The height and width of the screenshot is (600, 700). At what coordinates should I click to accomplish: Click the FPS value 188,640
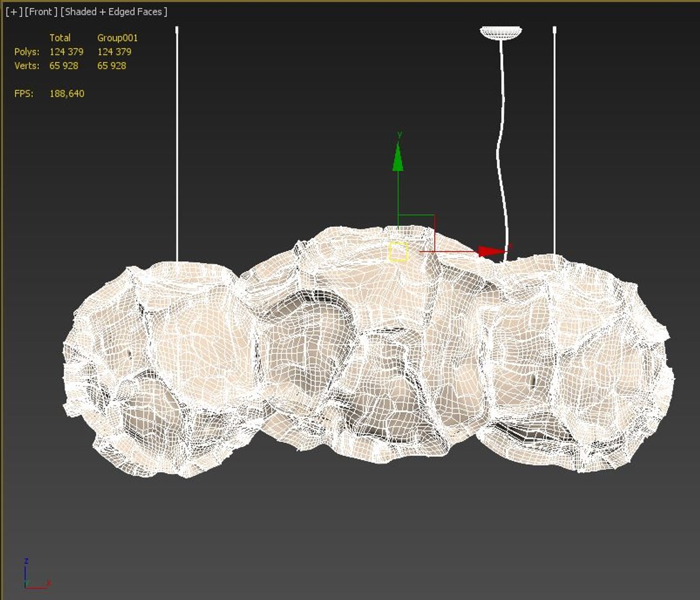(67, 93)
